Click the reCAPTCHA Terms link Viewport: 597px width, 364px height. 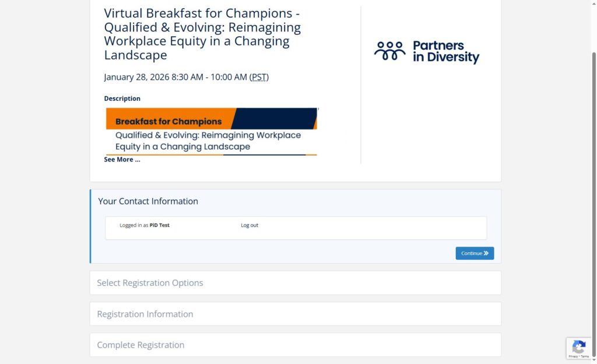tap(585, 356)
